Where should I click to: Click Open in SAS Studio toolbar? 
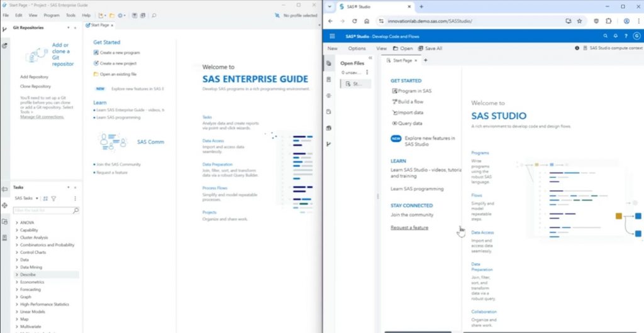(x=402, y=48)
